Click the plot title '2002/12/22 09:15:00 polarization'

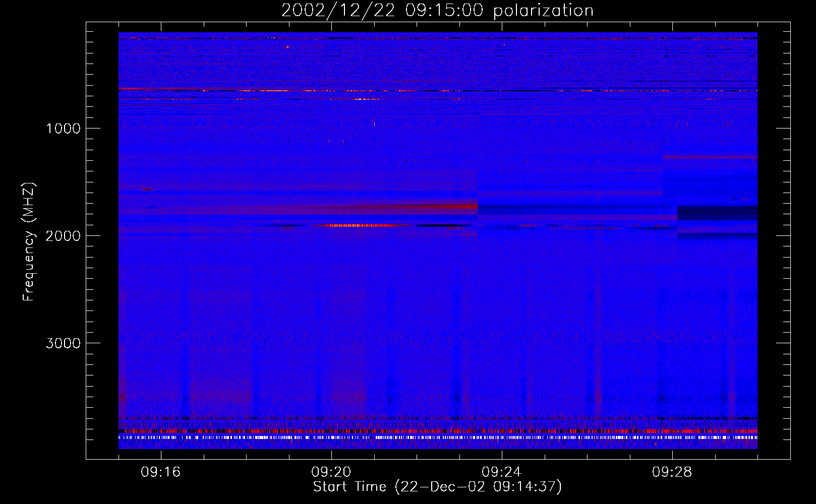437,11
